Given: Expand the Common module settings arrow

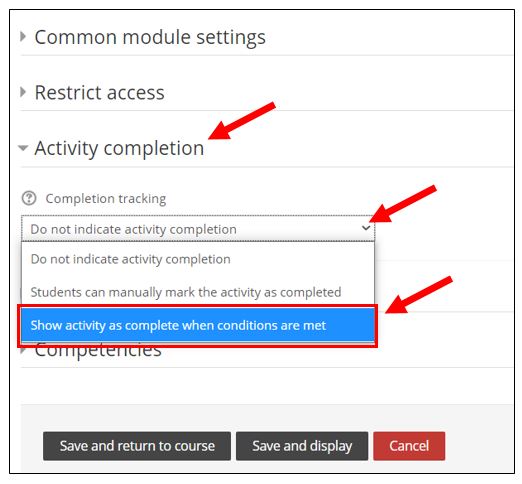Looking at the screenshot, I should 23,36.
